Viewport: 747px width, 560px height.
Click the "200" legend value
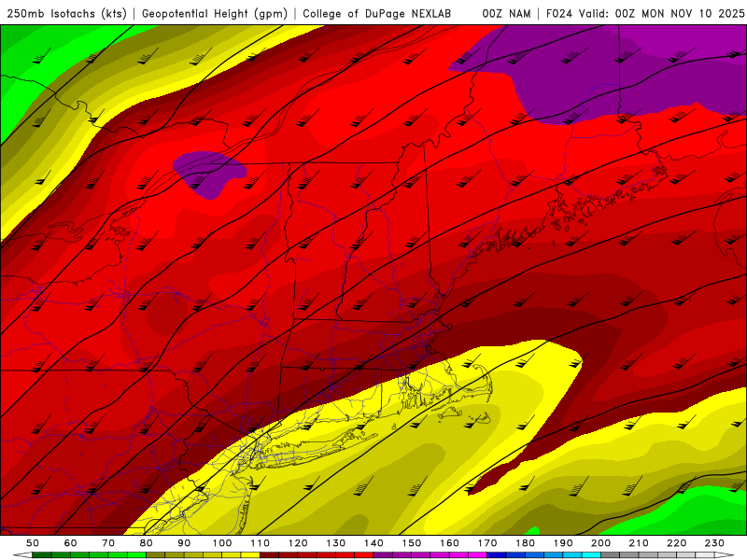click(600, 543)
